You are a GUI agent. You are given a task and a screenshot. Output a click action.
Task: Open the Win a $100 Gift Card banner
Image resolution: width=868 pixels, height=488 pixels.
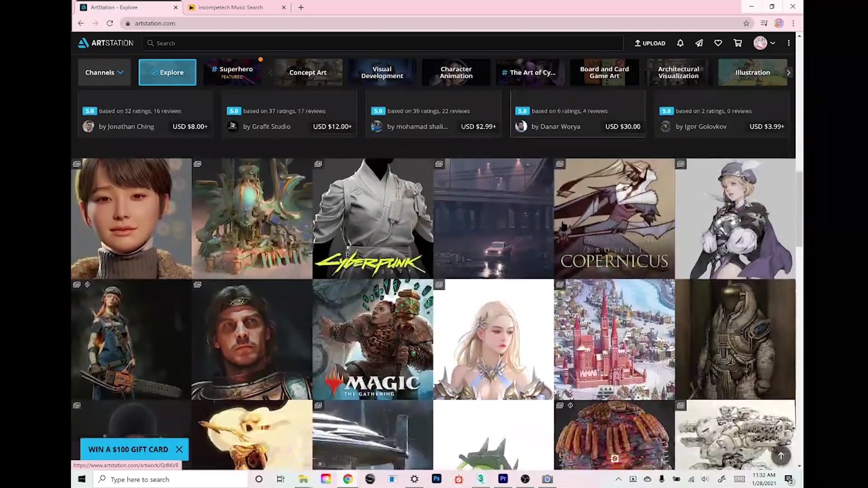(x=128, y=449)
